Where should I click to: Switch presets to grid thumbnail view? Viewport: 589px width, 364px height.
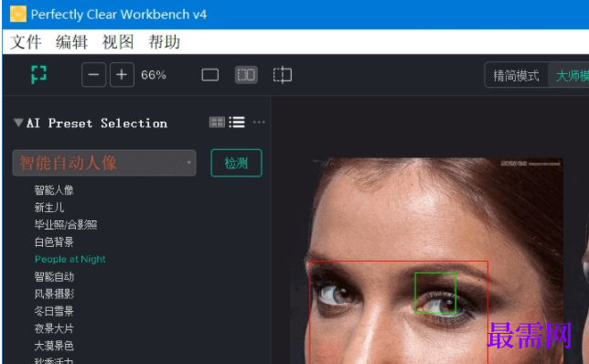[x=217, y=122]
